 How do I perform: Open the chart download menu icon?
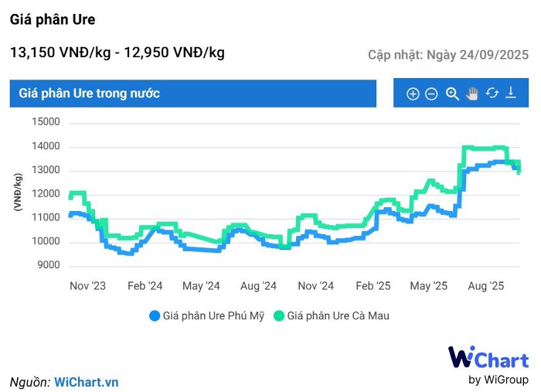click(511, 94)
